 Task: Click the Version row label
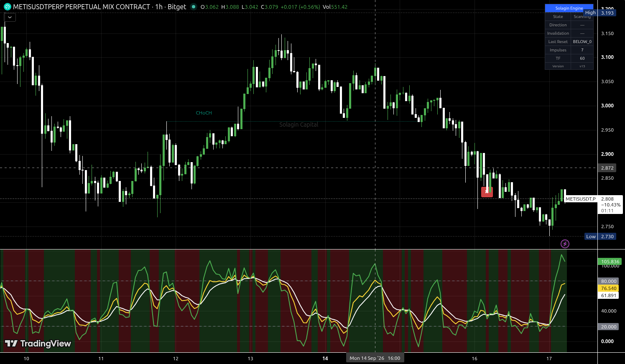pos(558,66)
